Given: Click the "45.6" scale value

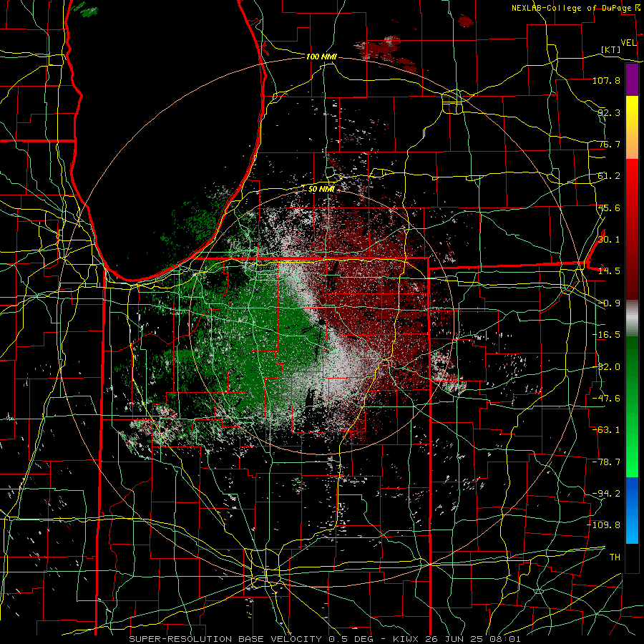Looking at the screenshot, I should (609, 208).
